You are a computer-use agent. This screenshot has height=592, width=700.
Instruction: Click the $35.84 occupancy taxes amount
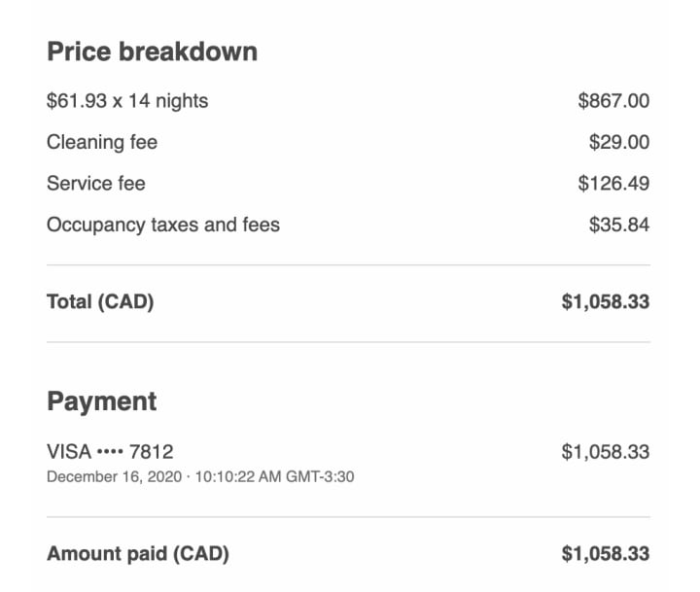[619, 225]
